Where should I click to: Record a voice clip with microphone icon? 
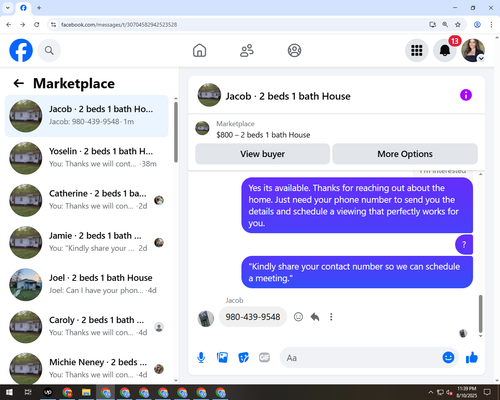[x=201, y=358]
